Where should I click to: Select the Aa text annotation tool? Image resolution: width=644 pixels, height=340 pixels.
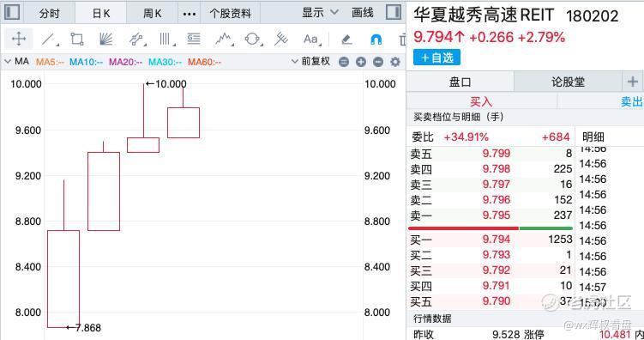[311, 39]
